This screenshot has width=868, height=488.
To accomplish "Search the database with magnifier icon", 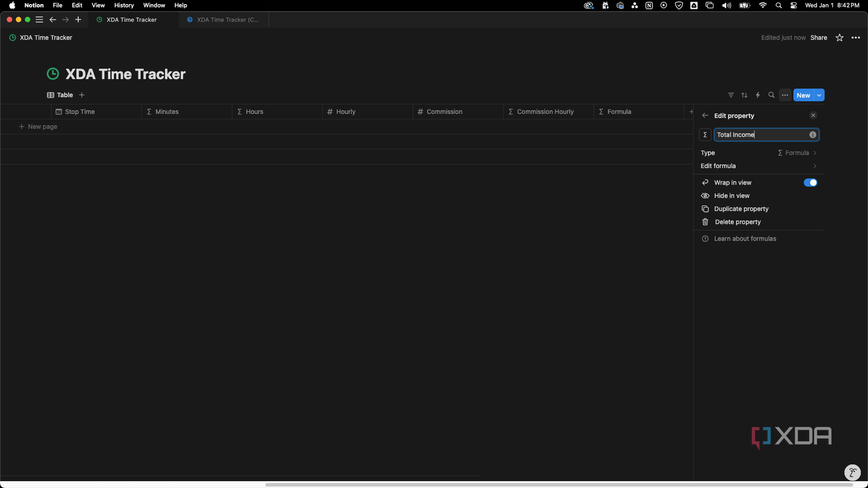I will pyautogui.click(x=771, y=95).
